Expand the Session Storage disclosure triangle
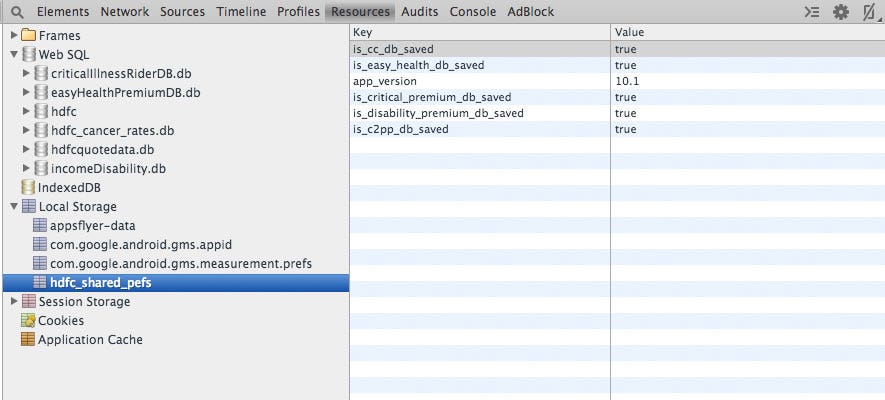Screen dimensions: 885x400 [x=14, y=302]
